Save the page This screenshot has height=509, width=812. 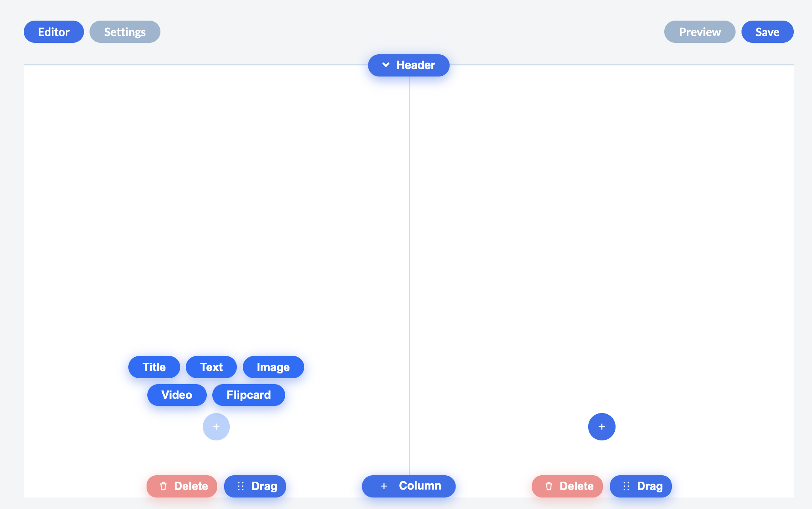[x=767, y=32]
